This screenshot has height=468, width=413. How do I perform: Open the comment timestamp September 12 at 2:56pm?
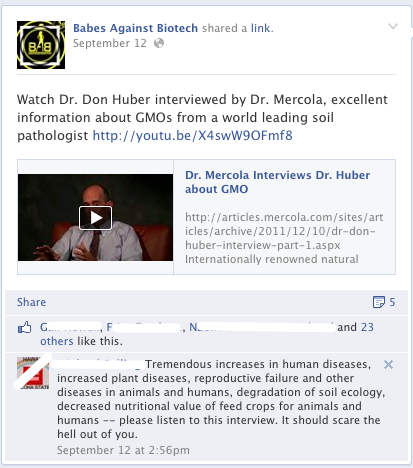click(123, 450)
